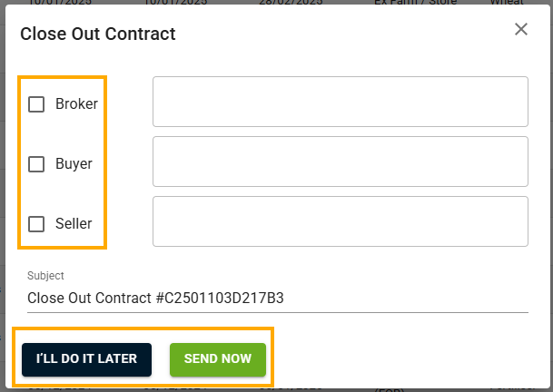Click into the Subject field
This screenshot has height=392, width=553.
[x=278, y=299]
